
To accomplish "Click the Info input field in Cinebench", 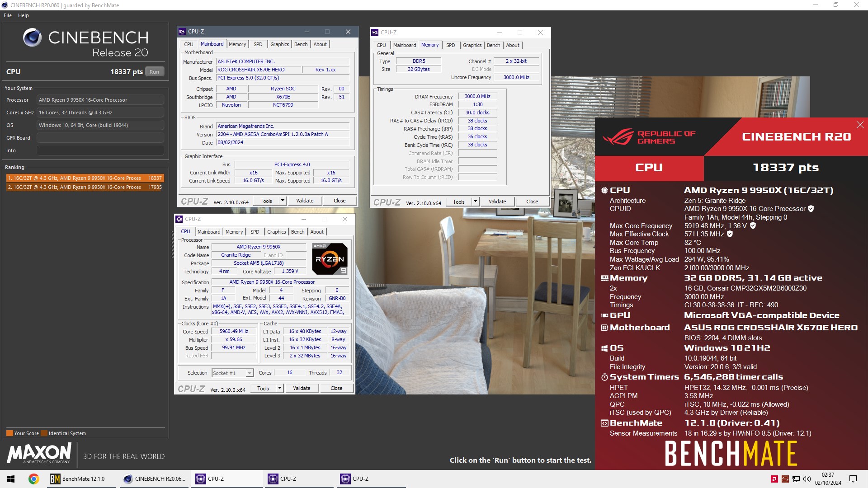I will 100,150.
